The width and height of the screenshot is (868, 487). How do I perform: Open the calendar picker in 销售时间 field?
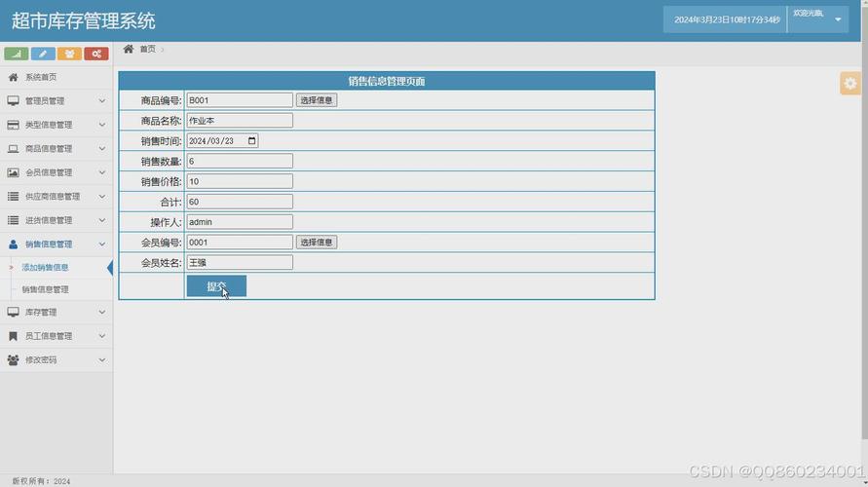pyautogui.click(x=252, y=141)
